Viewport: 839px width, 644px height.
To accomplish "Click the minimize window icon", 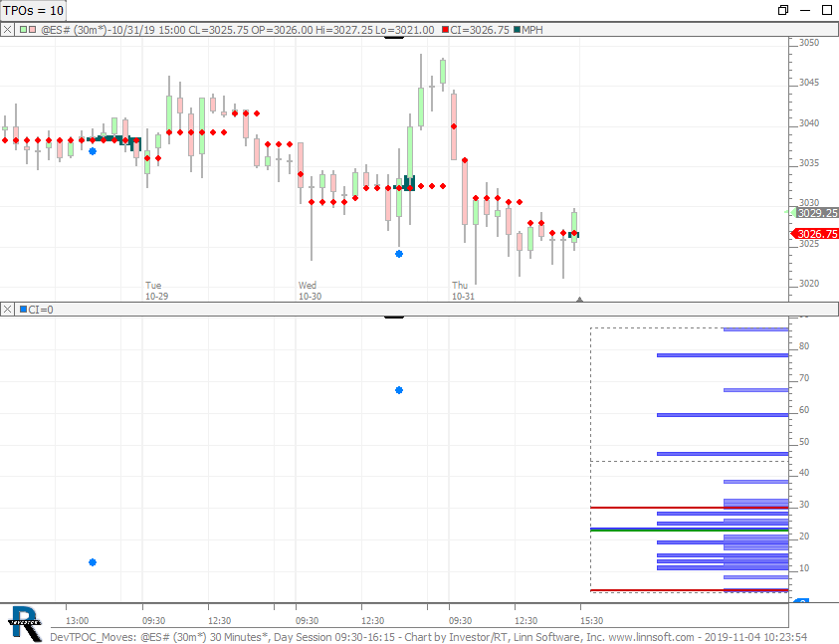I will [x=805, y=10].
